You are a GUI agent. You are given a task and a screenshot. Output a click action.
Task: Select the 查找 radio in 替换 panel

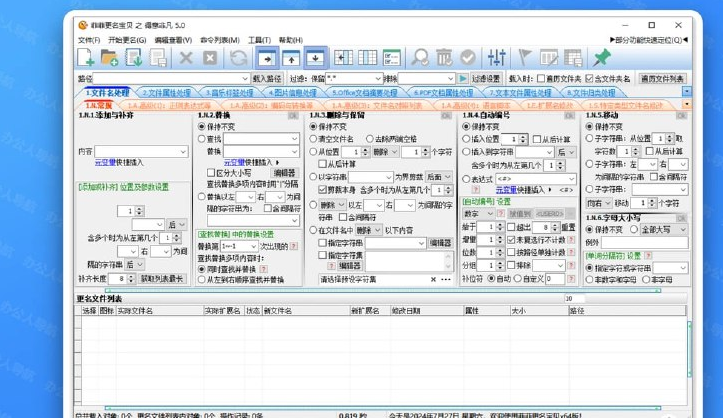[x=201, y=139]
